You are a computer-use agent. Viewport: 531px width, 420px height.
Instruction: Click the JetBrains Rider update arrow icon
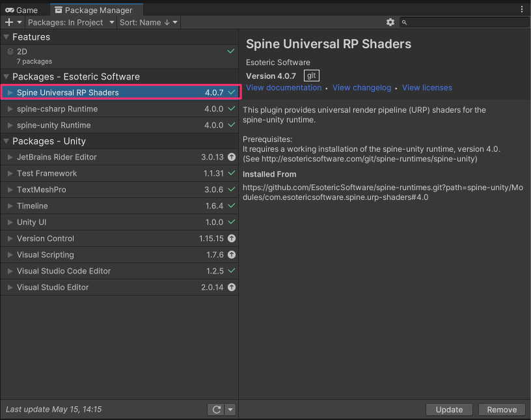[232, 157]
